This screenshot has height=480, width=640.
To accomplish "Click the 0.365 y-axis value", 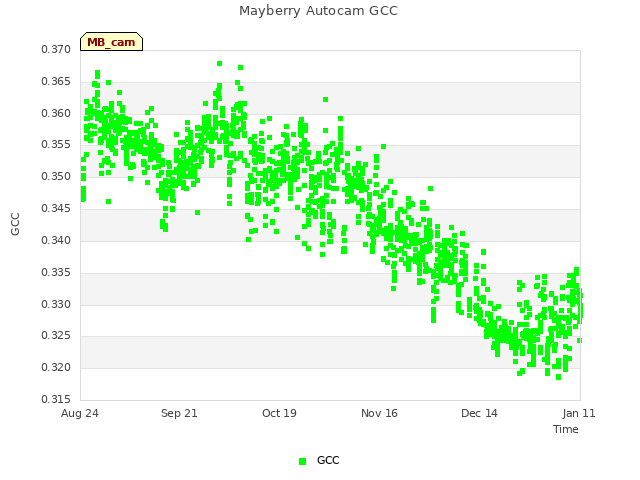I will pyautogui.click(x=56, y=81).
